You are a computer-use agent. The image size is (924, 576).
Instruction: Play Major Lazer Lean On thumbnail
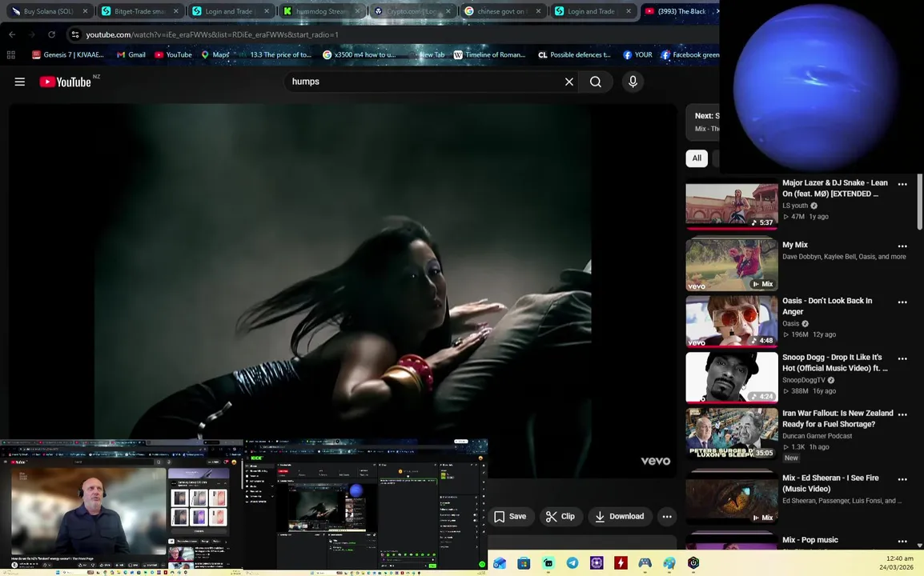[x=732, y=206]
